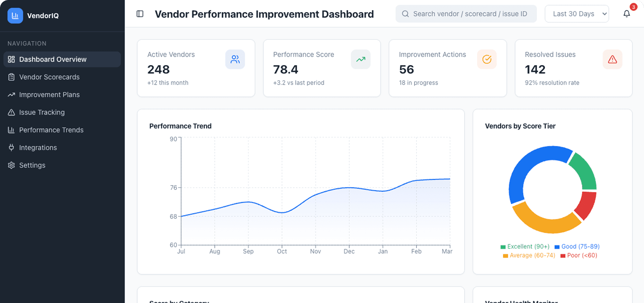Viewport: 644px width, 303px height.
Task: Open Integrations page
Action: click(x=62, y=148)
